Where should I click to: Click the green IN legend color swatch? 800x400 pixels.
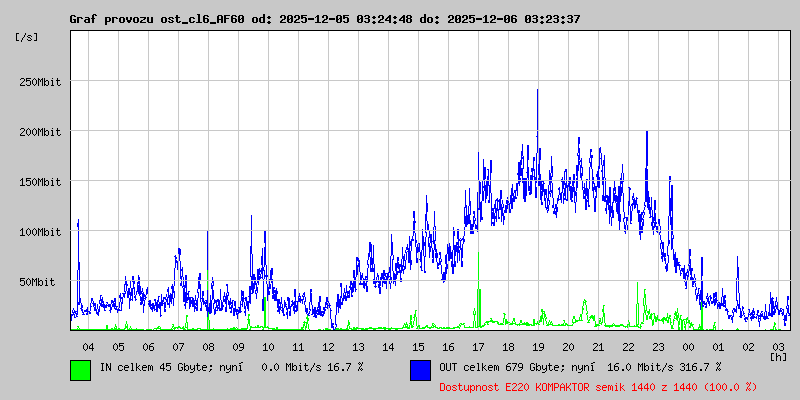pos(81,370)
